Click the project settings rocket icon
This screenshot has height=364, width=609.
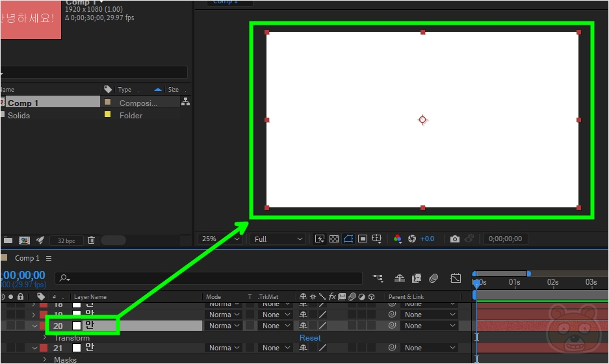(x=40, y=240)
